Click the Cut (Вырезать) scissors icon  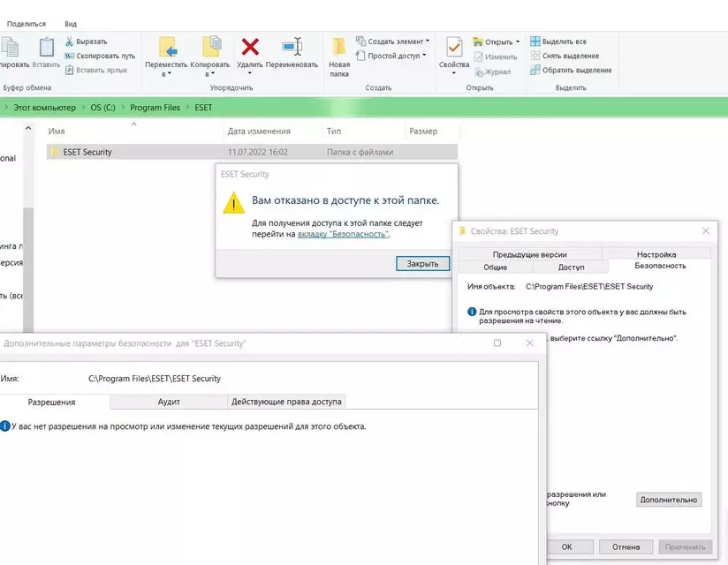point(69,41)
